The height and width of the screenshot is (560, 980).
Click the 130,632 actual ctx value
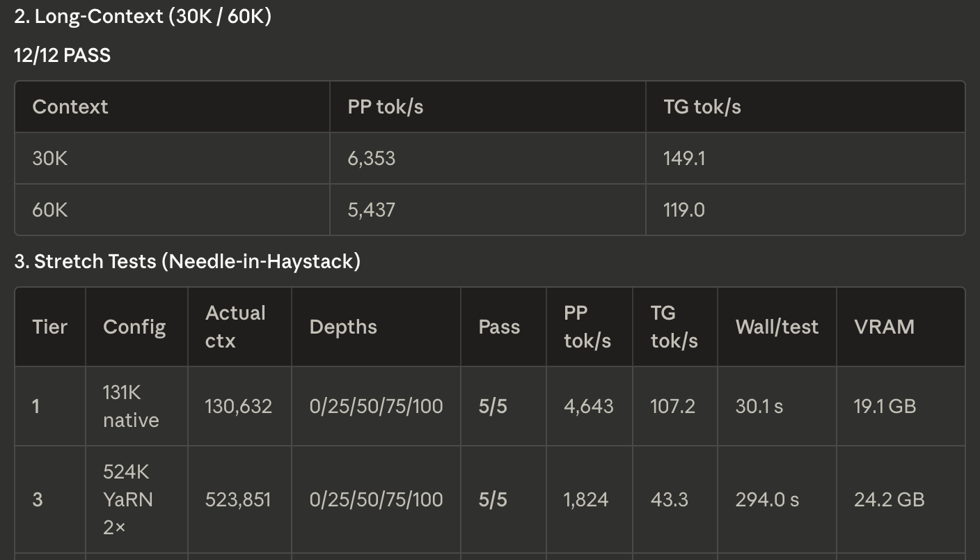click(238, 406)
